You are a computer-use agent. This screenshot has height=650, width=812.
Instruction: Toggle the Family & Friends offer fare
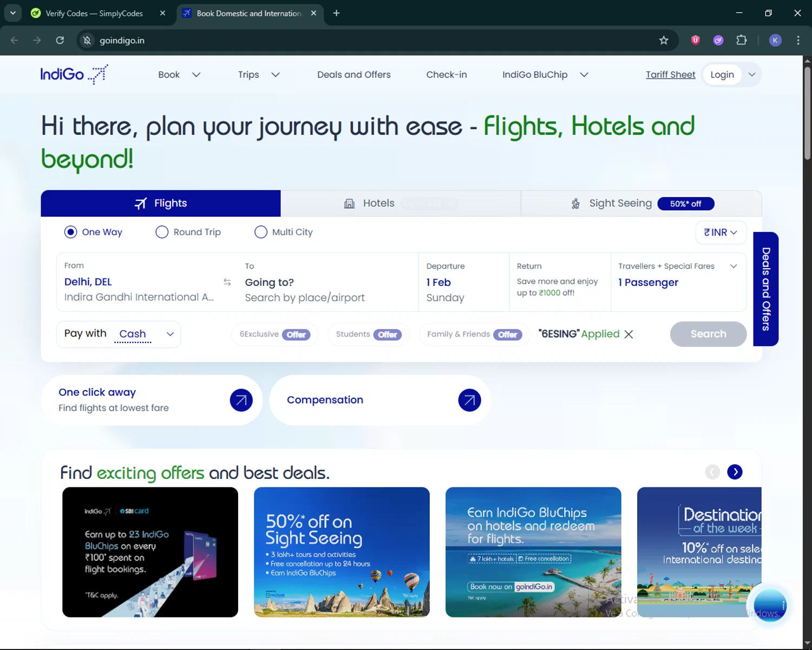[474, 334]
